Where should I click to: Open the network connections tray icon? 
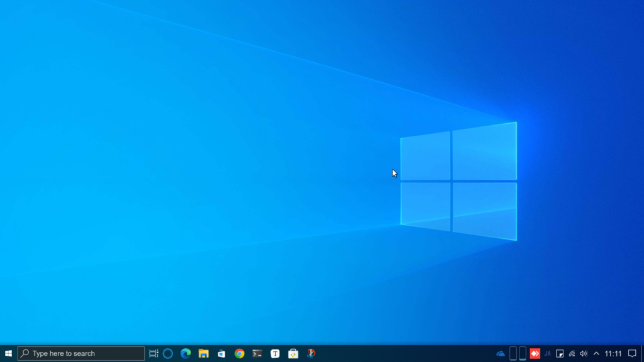(x=572, y=353)
